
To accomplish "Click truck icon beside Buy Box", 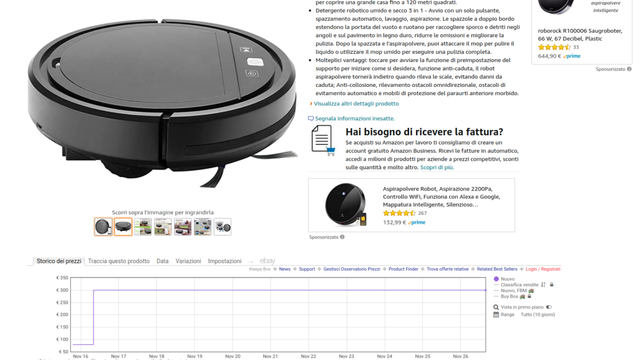I will pos(522,296).
